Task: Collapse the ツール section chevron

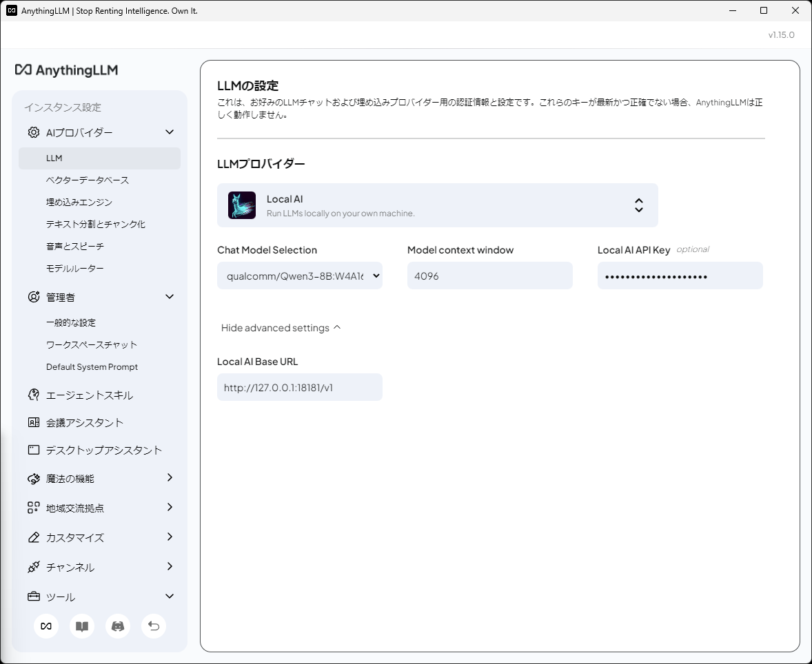Action: tap(170, 596)
